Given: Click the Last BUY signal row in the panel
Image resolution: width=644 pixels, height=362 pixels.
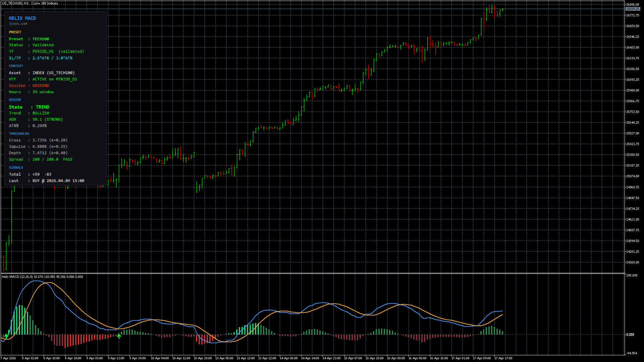Looking at the screenshot, I should [x=46, y=181].
